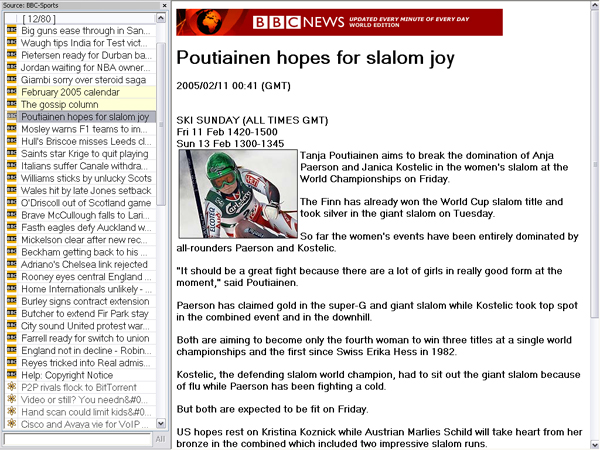Viewport: 600px width, 450px height.
Task: Click BBC icon beside 'Mosley warns F1 teams'
Action: (x=11, y=128)
